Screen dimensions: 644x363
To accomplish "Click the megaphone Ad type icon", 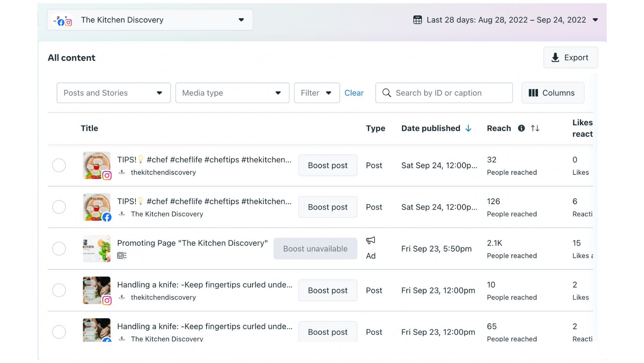I will tap(370, 240).
